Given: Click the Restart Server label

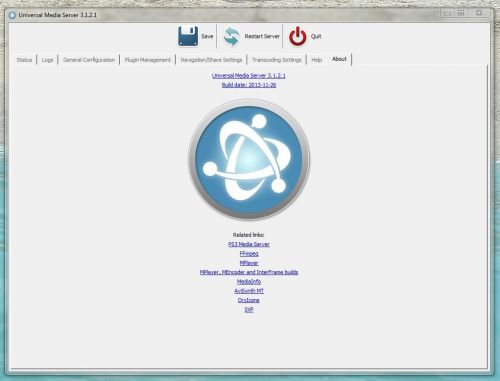Looking at the screenshot, I should pyautogui.click(x=262, y=36).
